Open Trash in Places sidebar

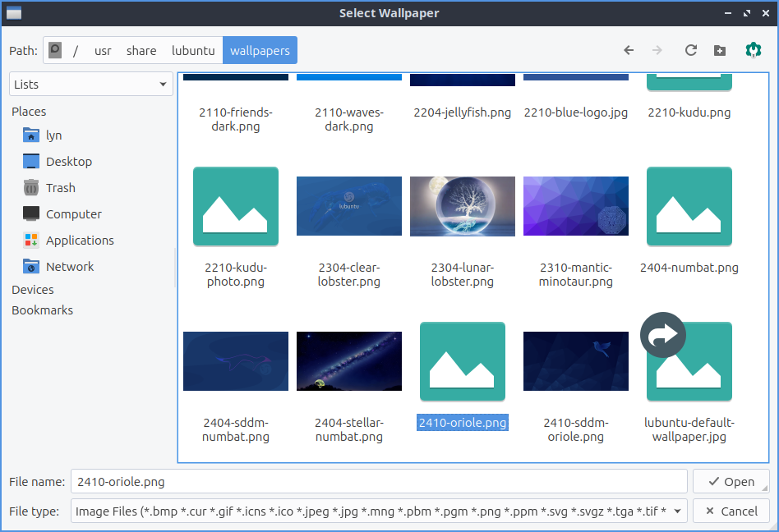point(60,188)
